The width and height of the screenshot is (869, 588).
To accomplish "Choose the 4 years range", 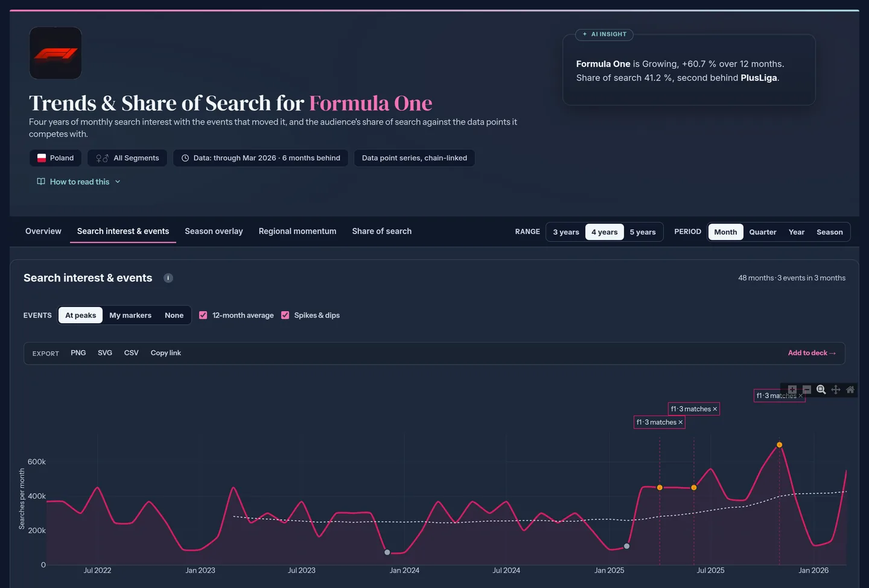I will pyautogui.click(x=605, y=232).
